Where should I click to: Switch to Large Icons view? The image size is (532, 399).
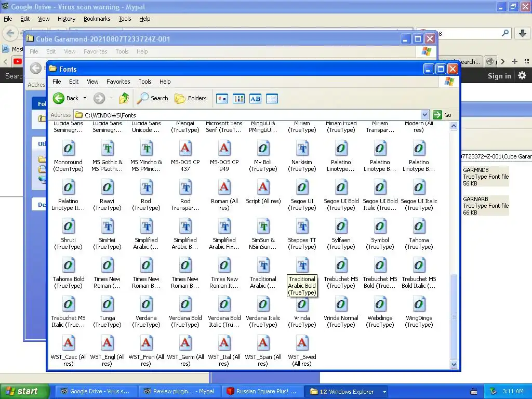pyautogui.click(x=222, y=99)
